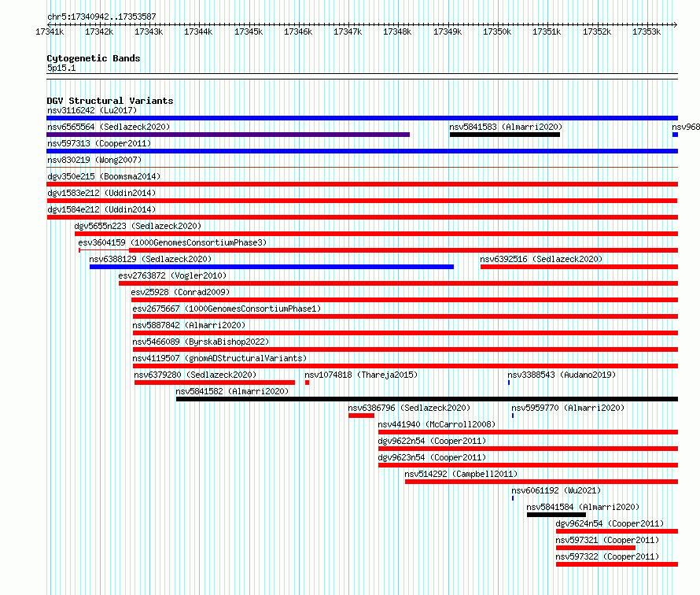Click nsv441940 (McCarroll2008) label
Viewport: 700px width, 595px height.
pyautogui.click(x=437, y=424)
